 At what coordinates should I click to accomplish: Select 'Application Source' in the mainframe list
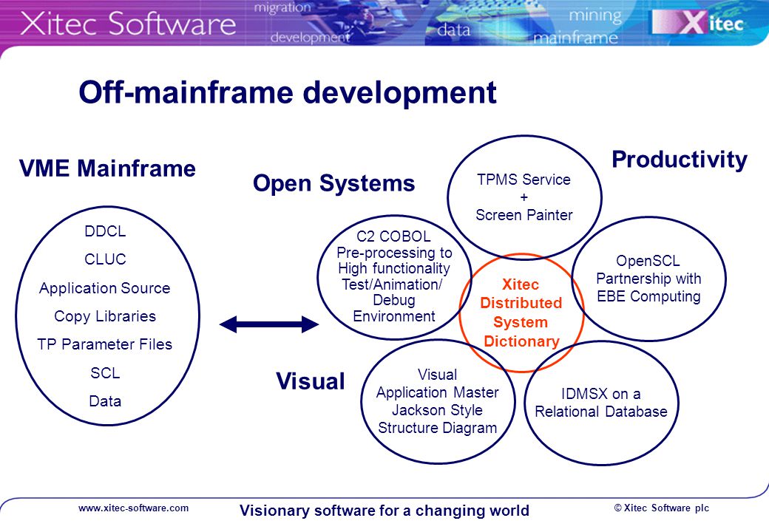click(105, 288)
